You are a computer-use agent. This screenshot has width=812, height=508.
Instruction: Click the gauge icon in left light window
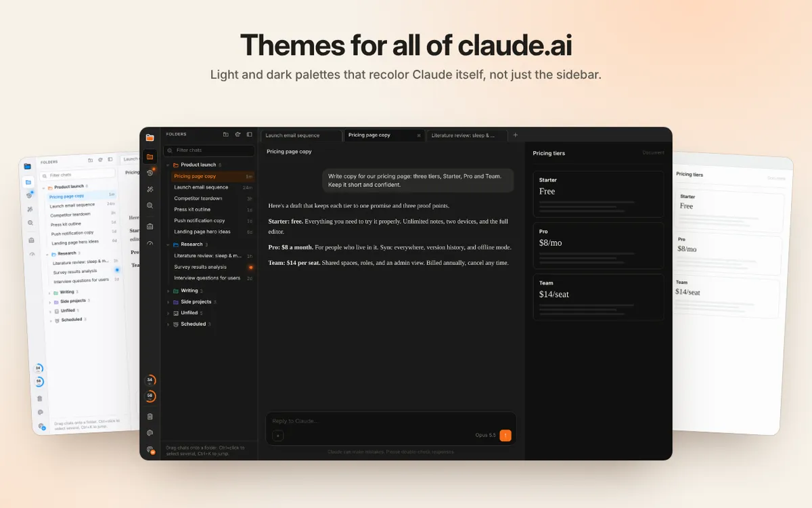pos(32,254)
